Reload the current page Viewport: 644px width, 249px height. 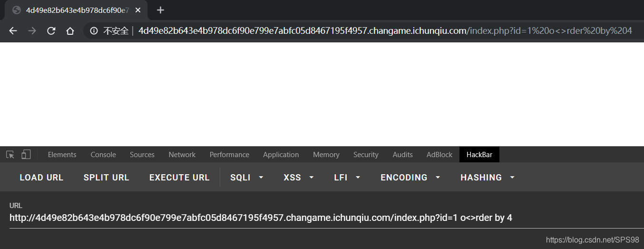51,31
